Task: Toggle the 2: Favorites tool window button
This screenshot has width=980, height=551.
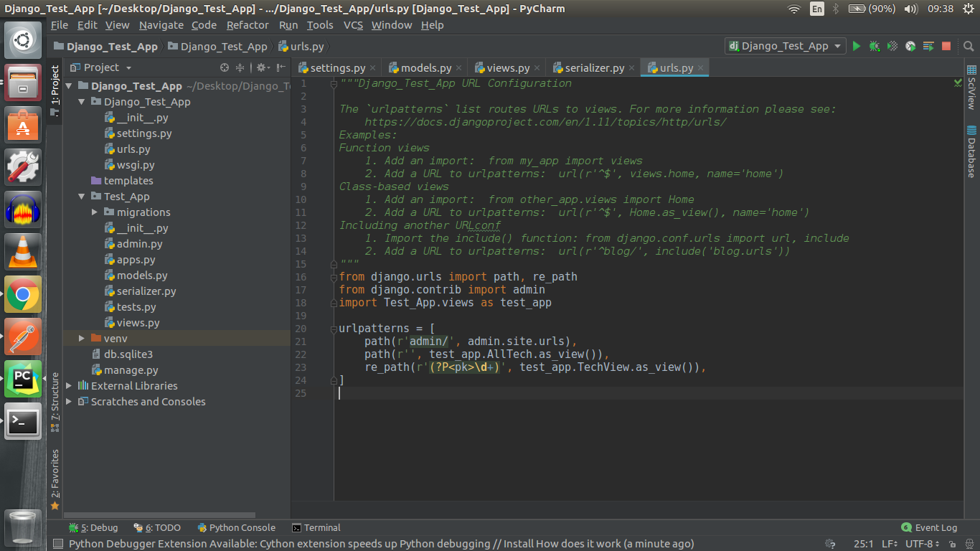Action: click(x=55, y=479)
